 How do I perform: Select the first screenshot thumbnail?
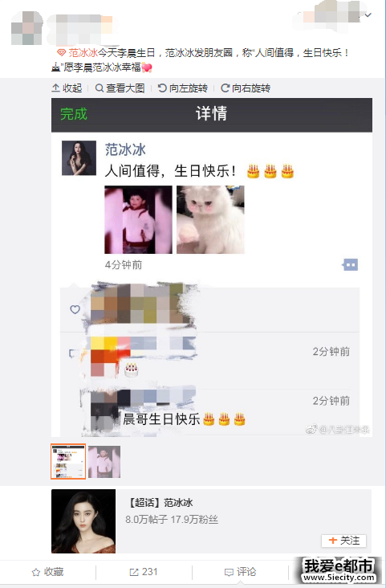tap(68, 462)
